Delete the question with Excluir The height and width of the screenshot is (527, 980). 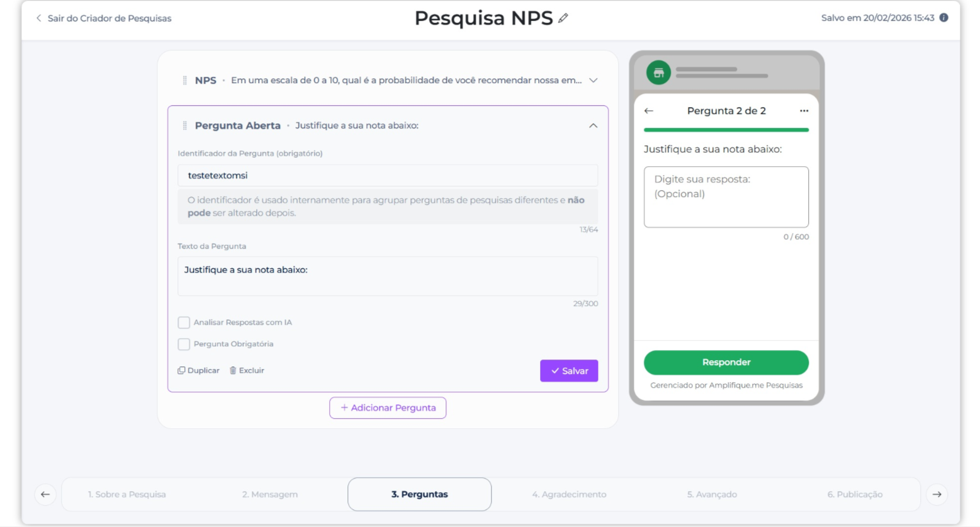coord(247,371)
